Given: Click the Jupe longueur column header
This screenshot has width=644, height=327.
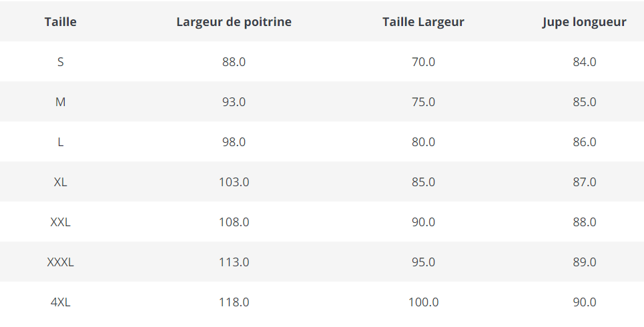Looking at the screenshot, I should [x=584, y=22].
